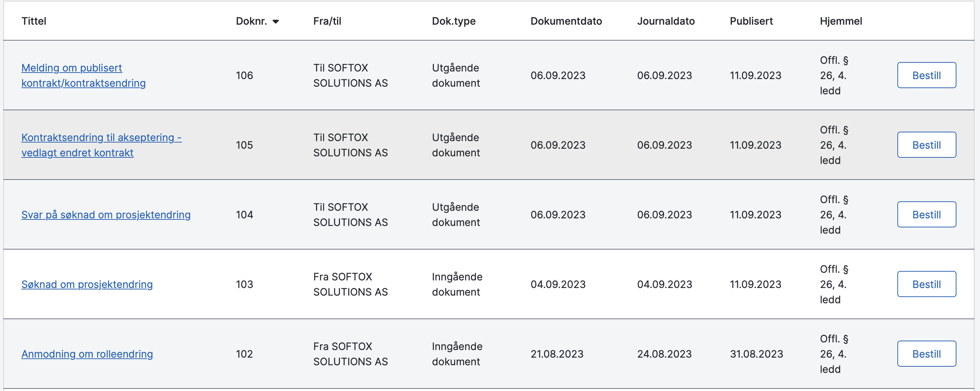
Task: Open 'Søknad om prosjektendring' document link
Action: (87, 284)
